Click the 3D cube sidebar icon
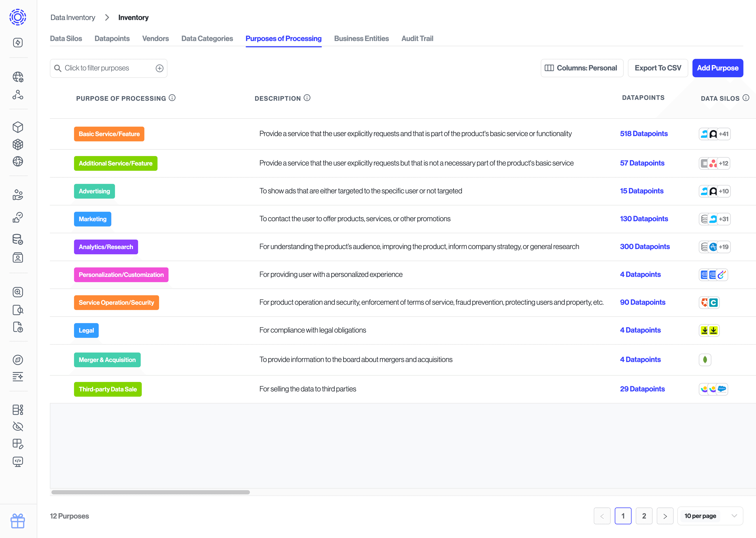Screen dimensions: 756x538 [18, 127]
